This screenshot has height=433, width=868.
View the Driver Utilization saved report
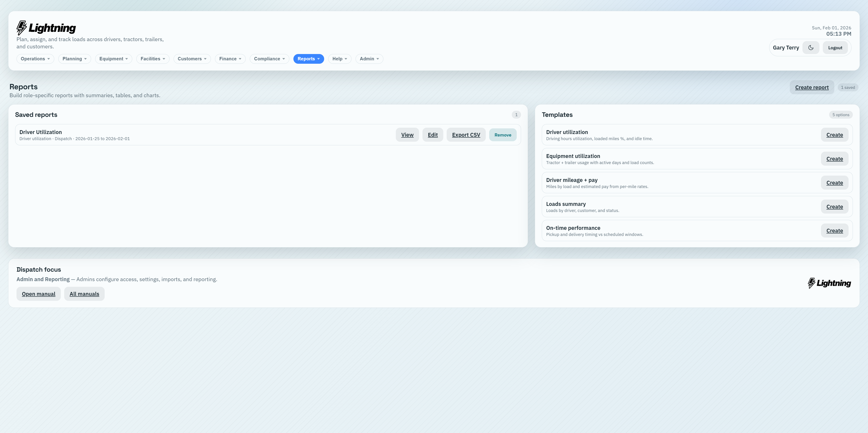click(407, 135)
